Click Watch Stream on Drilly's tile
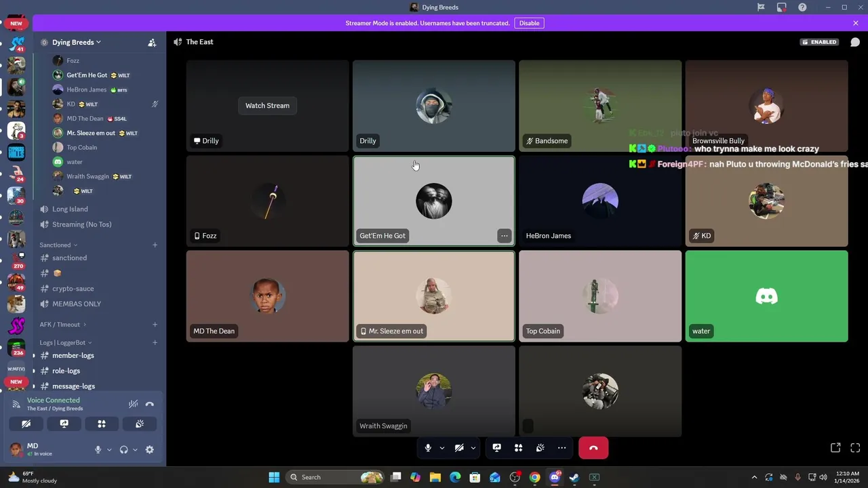Screen dimensions: 868x488 coord(267,105)
